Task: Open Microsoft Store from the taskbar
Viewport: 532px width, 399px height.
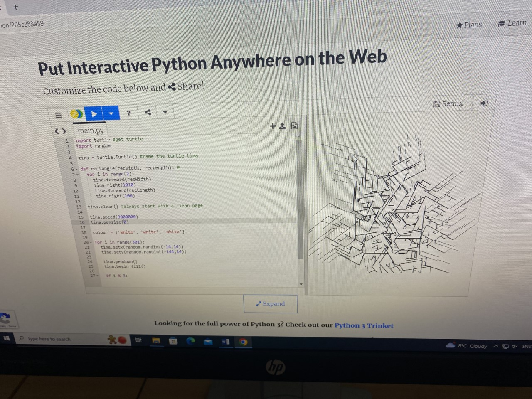Action: [x=173, y=341]
